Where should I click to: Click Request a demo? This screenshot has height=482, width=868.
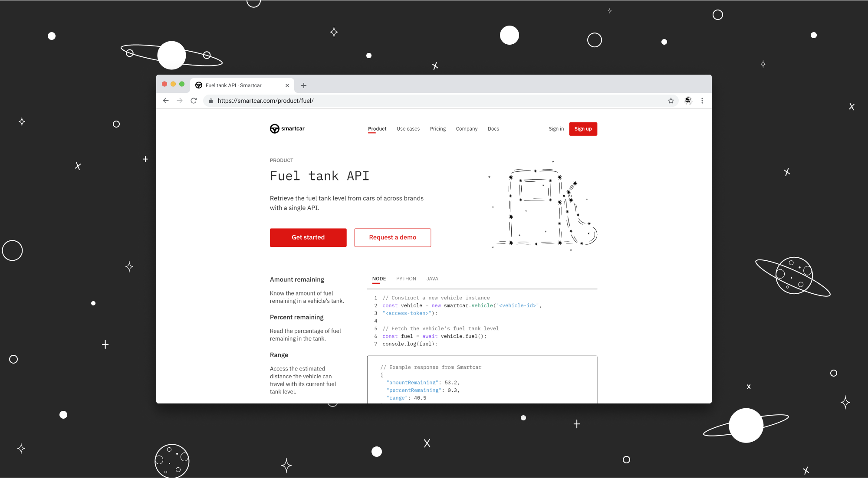pos(392,237)
